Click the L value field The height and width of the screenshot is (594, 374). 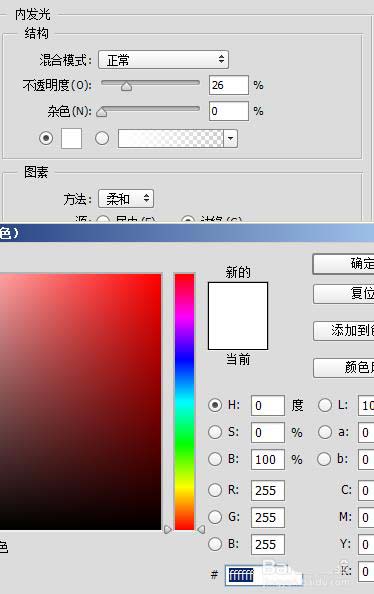[366, 405]
